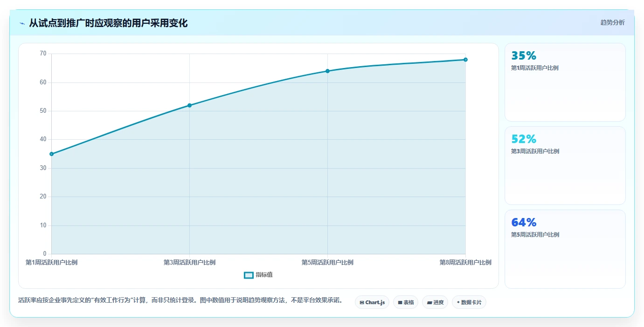The width and height of the screenshot is (644, 327).
Task: Click the y-axis tick value 60
Action: (43, 82)
